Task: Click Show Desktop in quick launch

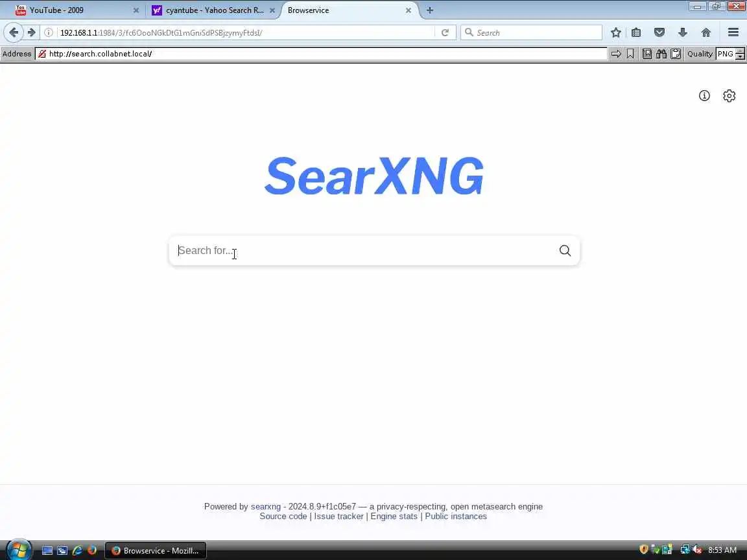Action: coord(47,550)
